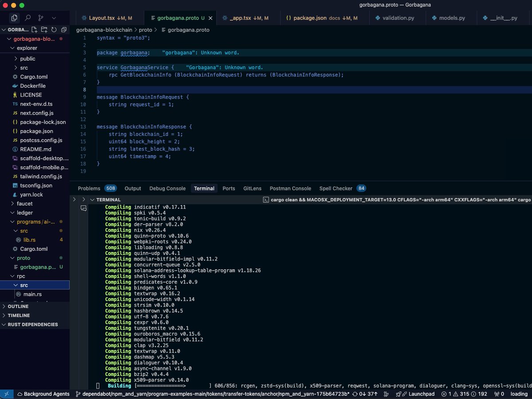Screen dimensions: 532x399
Task: Switch to the _app.tsx tab
Action: click(x=247, y=18)
